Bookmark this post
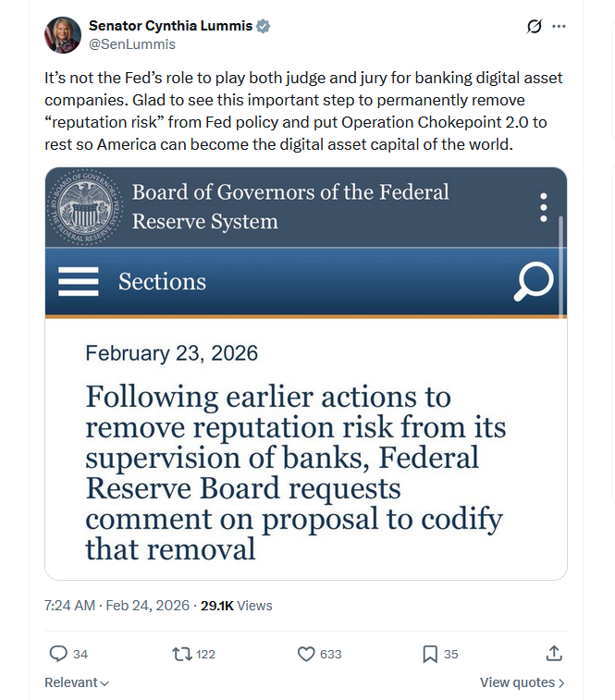The height and width of the screenshot is (700, 615). [x=430, y=654]
